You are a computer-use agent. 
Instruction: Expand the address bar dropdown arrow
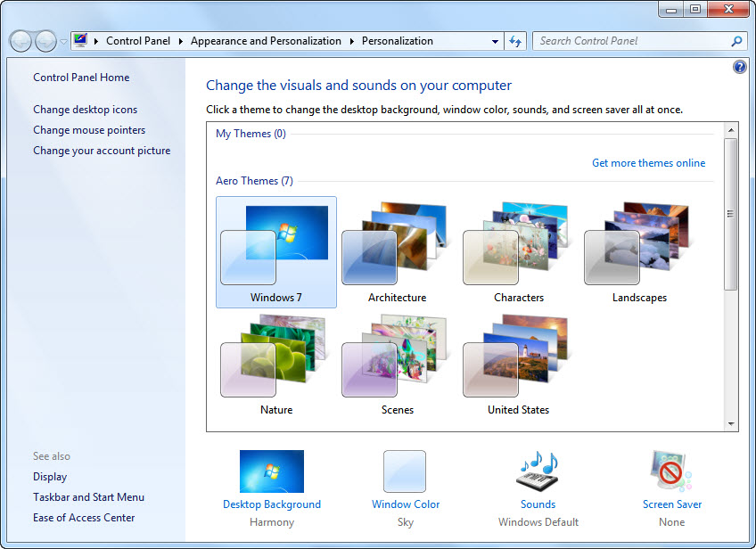pos(494,41)
